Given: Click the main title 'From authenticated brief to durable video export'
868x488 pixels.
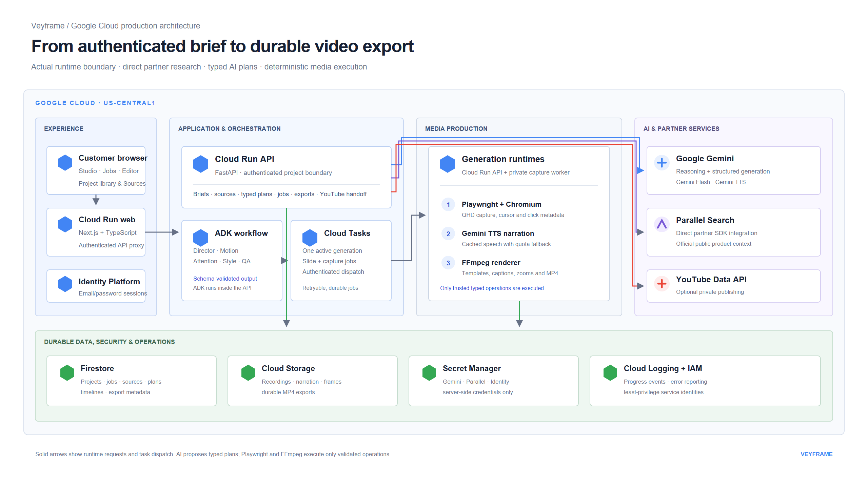Looking at the screenshot, I should click(222, 46).
